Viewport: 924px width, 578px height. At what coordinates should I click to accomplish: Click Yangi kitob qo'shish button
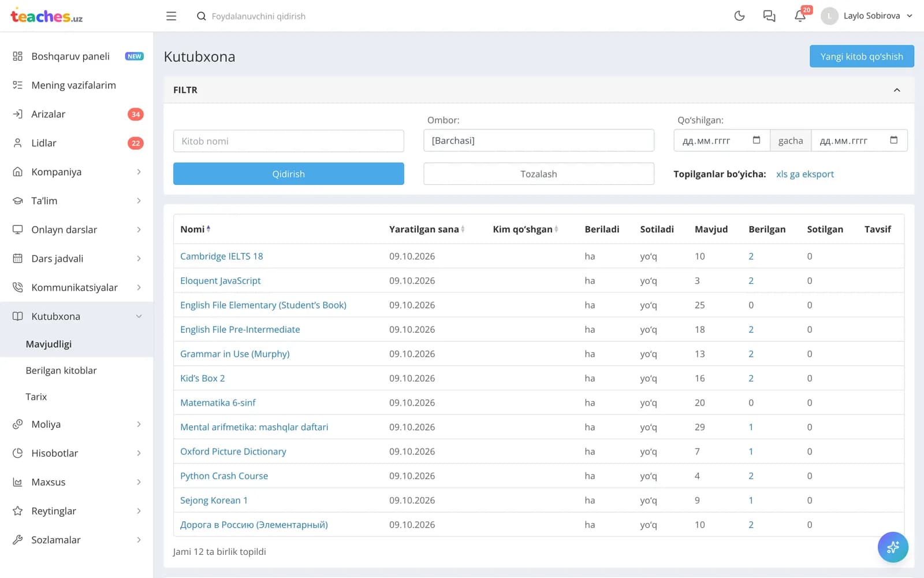tap(862, 56)
